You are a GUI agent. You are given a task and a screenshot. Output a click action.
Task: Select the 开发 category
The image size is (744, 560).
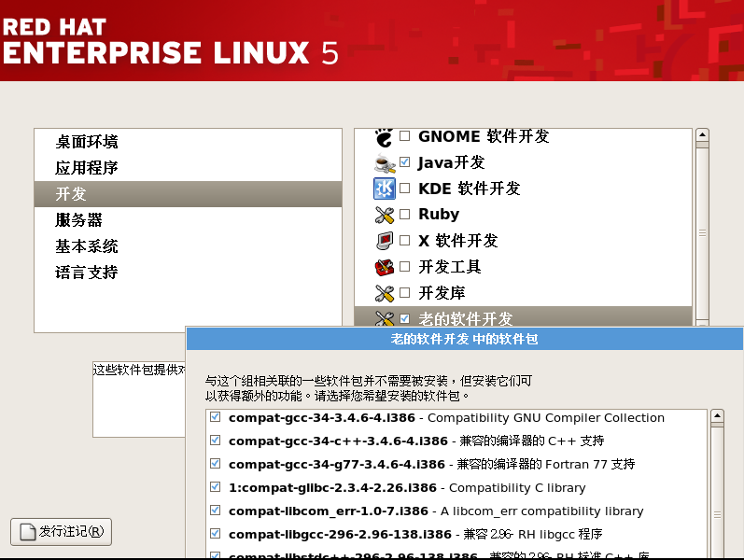(188, 193)
